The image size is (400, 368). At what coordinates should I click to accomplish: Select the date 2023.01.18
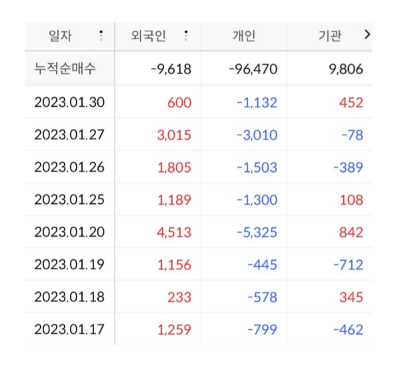pyautogui.click(x=70, y=297)
